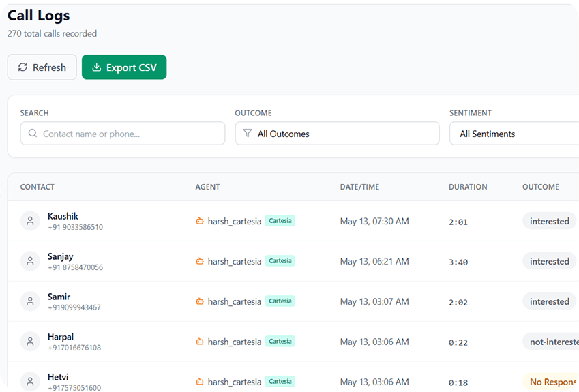Screen dimensions: 579x392
Task: Click Hetvi's avatar icon
Action: click(x=30, y=382)
